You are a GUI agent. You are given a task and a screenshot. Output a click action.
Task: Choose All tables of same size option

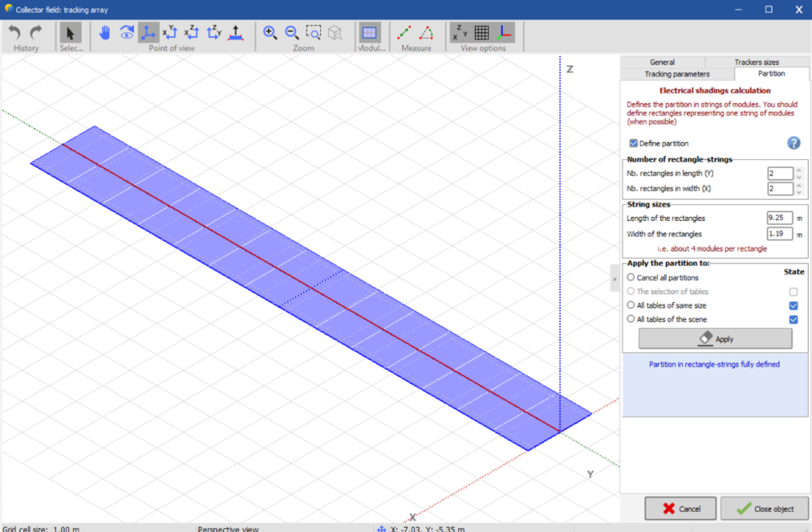[631, 305]
